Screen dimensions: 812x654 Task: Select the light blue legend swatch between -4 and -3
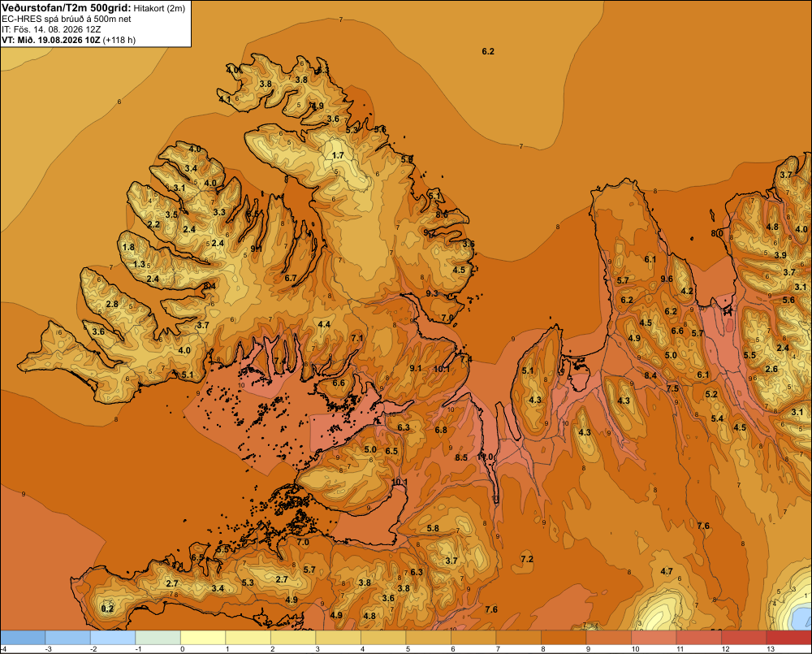point(23,638)
